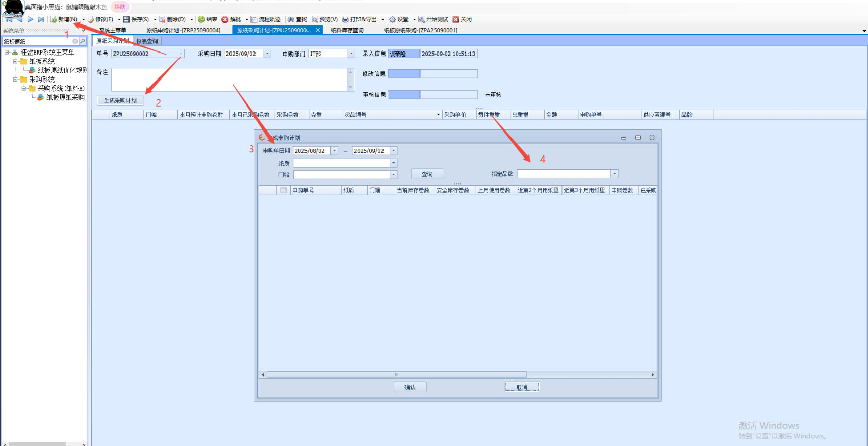The width and height of the screenshot is (868, 446).
Task: Tick the select-all checkbox in dialog grid header
Action: [x=284, y=190]
